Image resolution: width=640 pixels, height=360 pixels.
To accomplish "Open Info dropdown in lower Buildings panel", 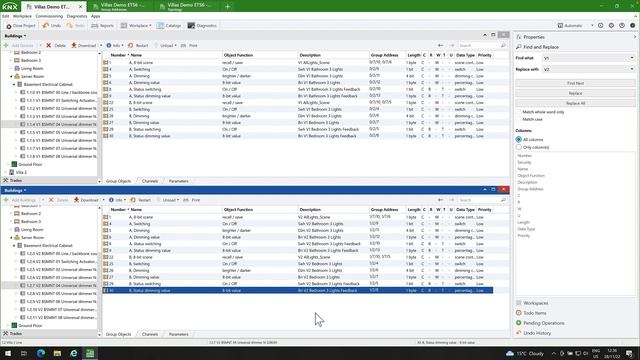I will pos(117,200).
